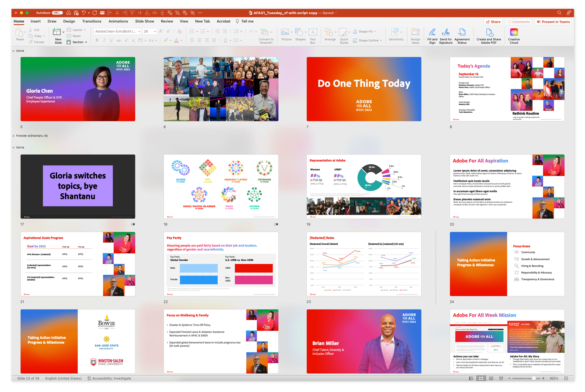The width and height of the screenshot is (585, 392).
Task: Click the Reset button
Action: tap(74, 36)
